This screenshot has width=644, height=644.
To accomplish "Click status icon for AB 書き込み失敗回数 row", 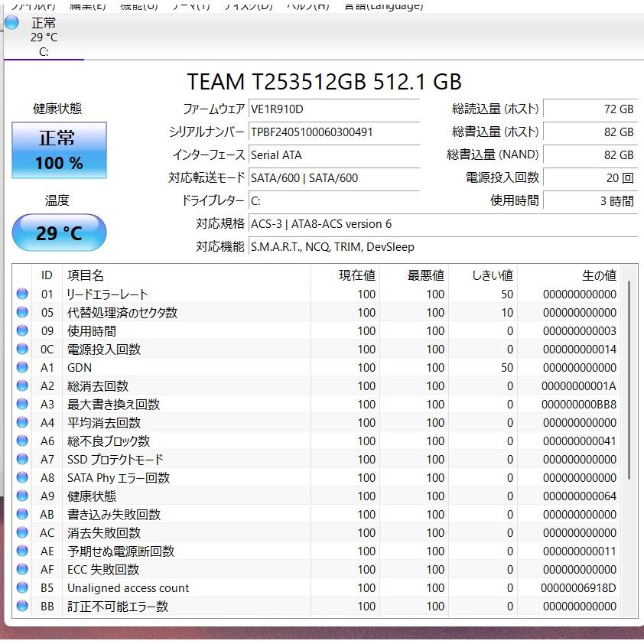I will [22, 514].
